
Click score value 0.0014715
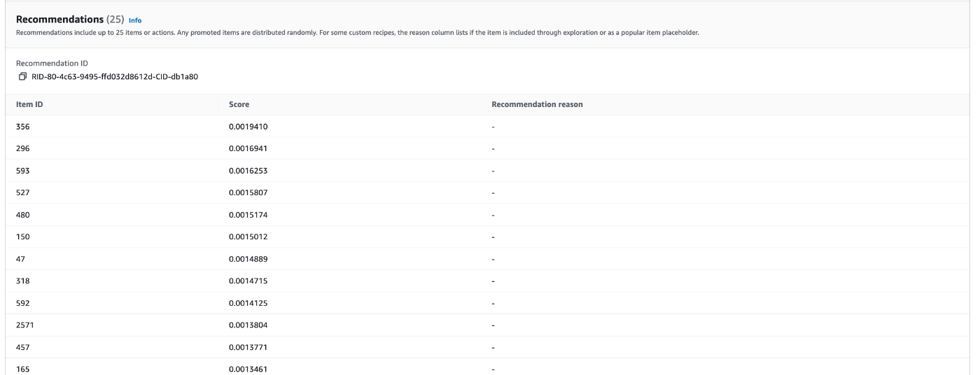(248, 281)
